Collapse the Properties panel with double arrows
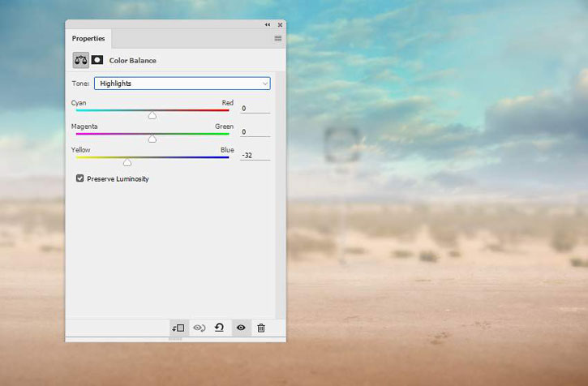This screenshot has width=588, height=386. click(x=268, y=25)
